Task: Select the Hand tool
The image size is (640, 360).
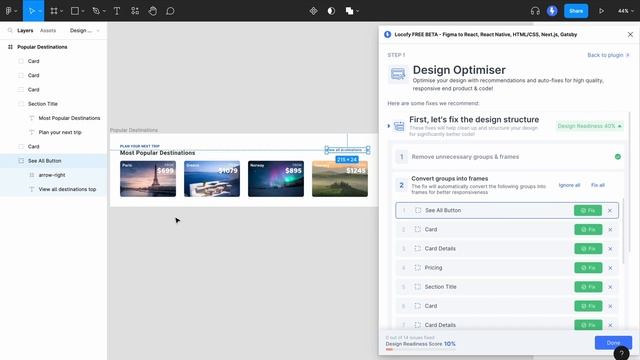Action: [x=153, y=11]
